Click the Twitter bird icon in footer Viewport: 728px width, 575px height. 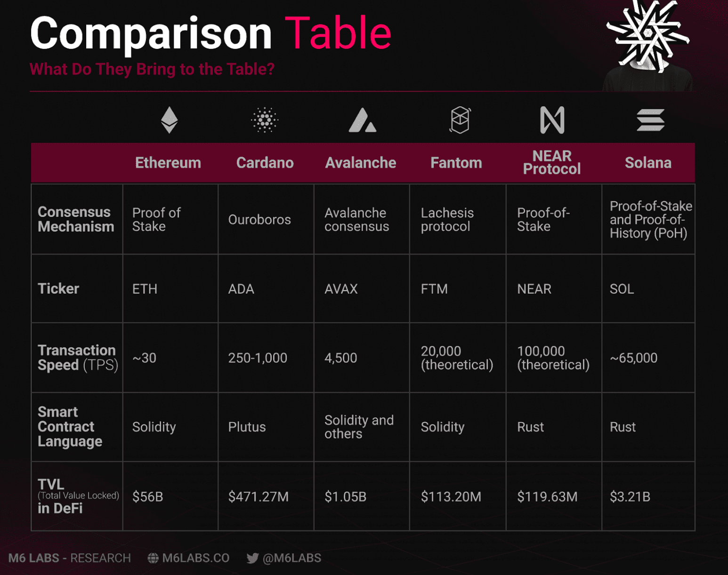tap(252, 559)
